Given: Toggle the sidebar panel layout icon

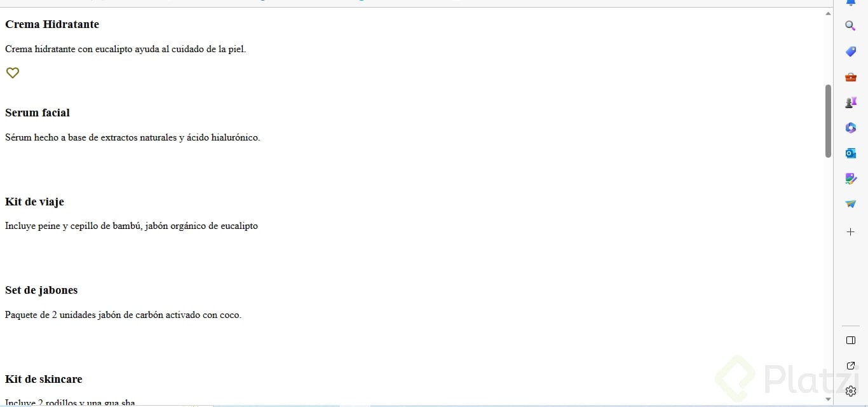Looking at the screenshot, I should pos(851,340).
